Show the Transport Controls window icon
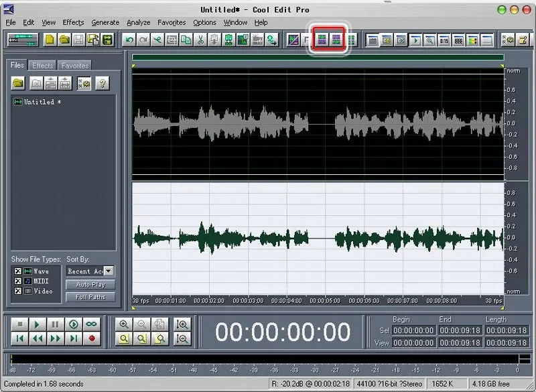536x392 pixels. click(415, 40)
